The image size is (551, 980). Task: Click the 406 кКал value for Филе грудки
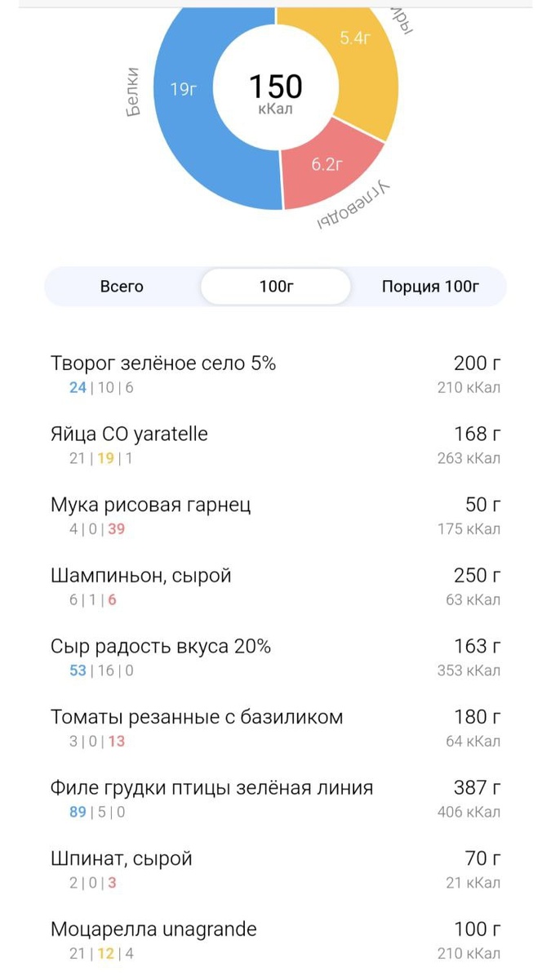tap(469, 812)
